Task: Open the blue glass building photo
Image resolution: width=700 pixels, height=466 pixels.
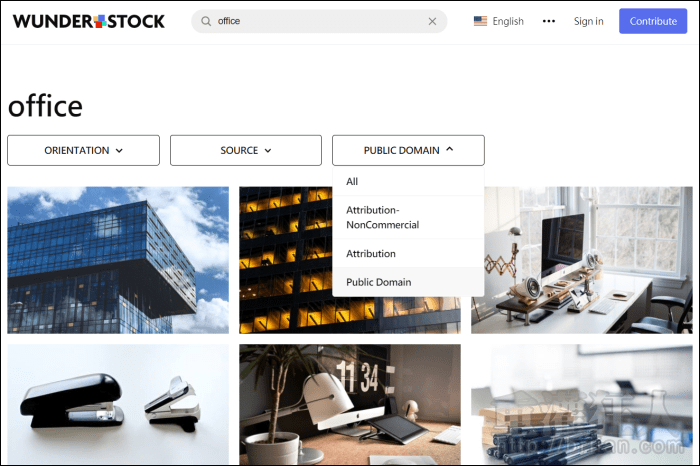Action: (118, 260)
